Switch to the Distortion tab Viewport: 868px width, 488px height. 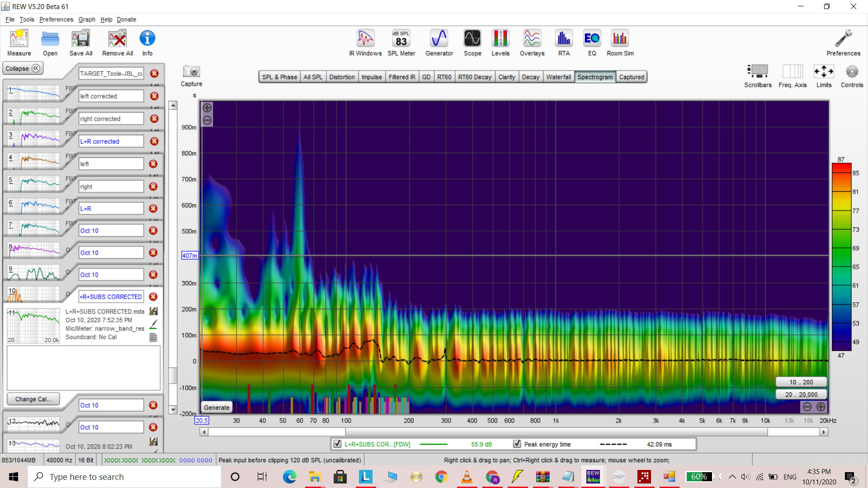click(x=342, y=77)
